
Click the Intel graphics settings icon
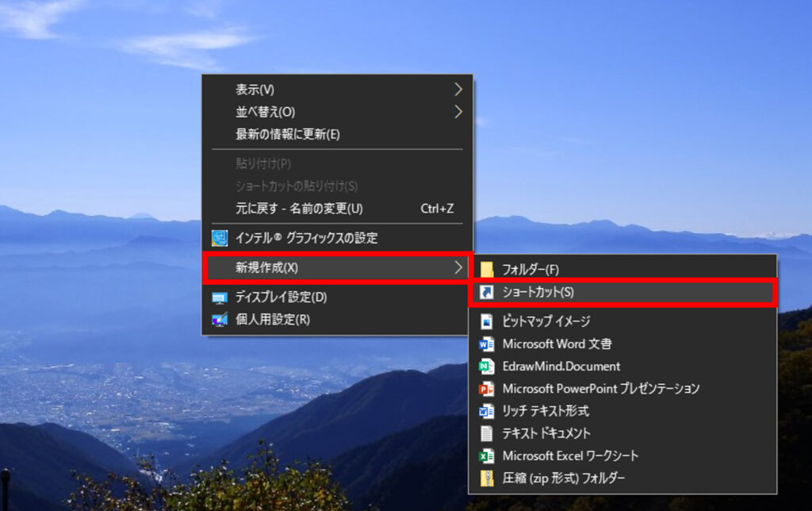pyautogui.click(x=220, y=238)
